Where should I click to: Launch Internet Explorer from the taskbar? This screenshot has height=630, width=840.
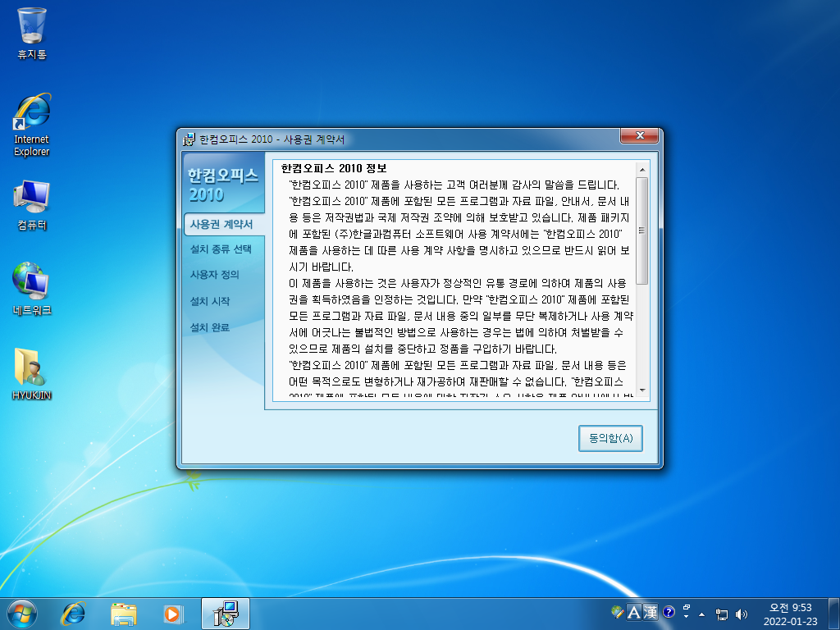(73, 614)
